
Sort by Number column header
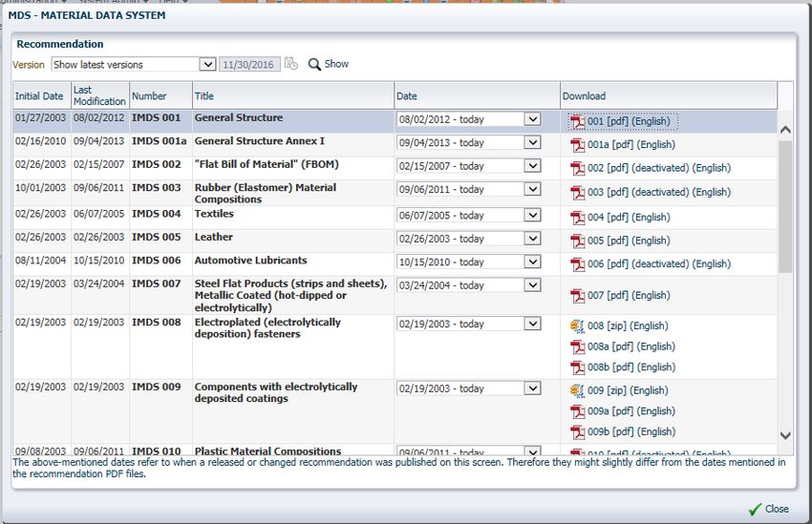click(x=160, y=95)
